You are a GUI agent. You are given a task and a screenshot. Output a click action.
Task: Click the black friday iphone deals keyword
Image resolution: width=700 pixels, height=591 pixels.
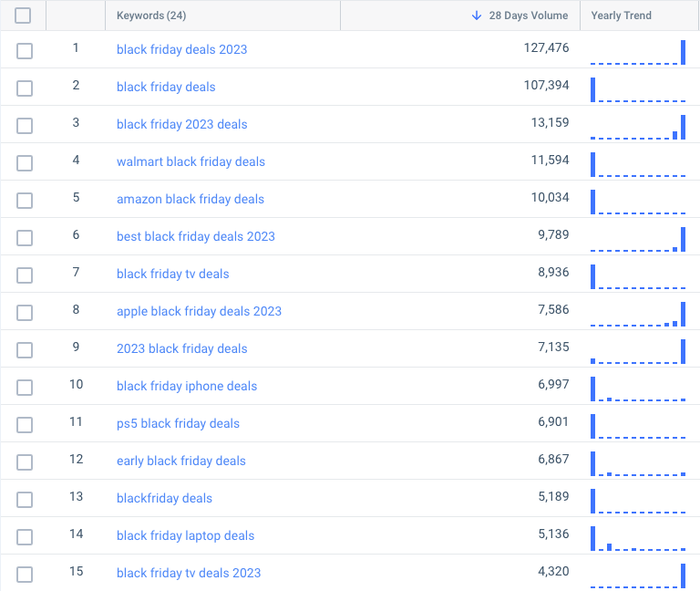click(187, 387)
